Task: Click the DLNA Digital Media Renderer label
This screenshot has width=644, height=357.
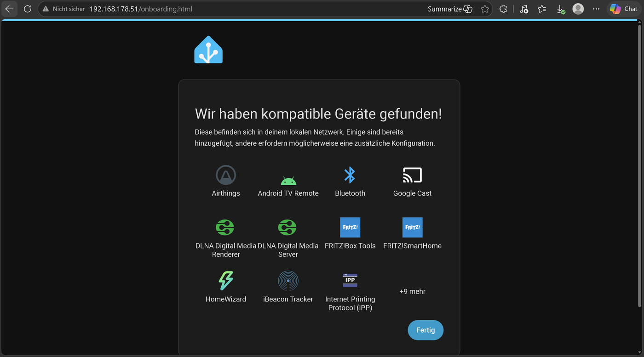Action: pos(226,250)
